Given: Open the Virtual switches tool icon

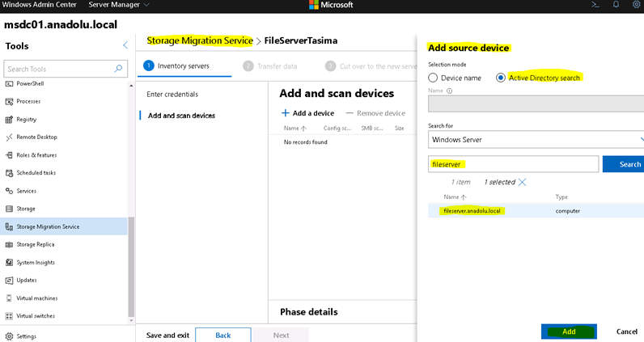Looking at the screenshot, I should point(9,316).
